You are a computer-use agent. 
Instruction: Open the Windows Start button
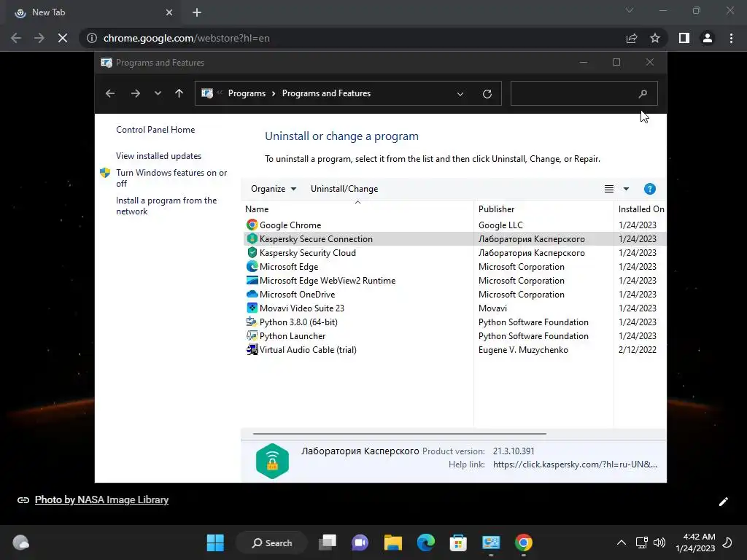(x=215, y=542)
